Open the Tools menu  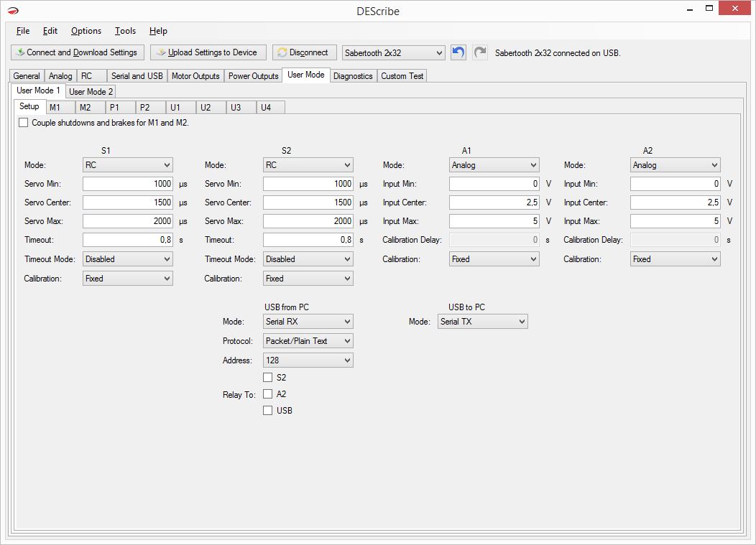pos(125,31)
